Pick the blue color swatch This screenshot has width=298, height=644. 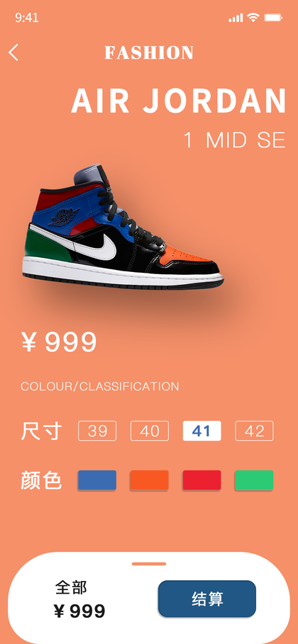tap(97, 480)
